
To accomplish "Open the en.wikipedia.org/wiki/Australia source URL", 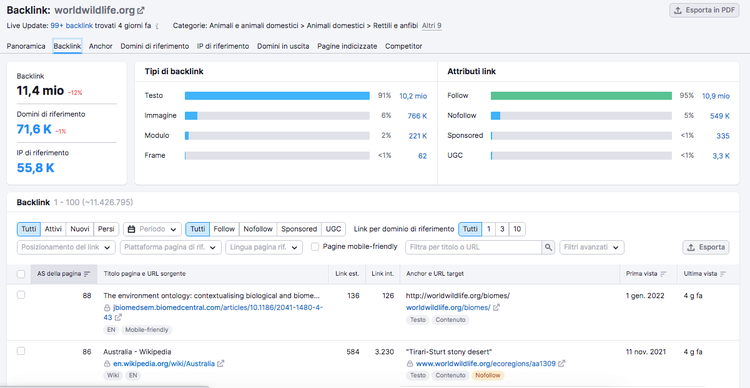I will point(164,364).
